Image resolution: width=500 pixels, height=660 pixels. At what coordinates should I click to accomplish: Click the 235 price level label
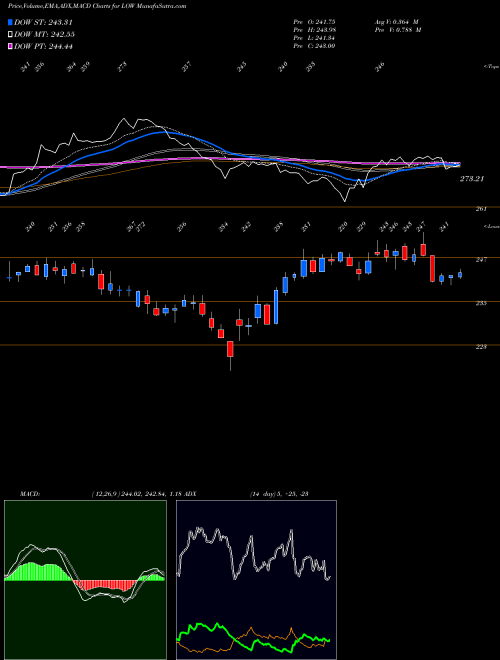(481, 303)
